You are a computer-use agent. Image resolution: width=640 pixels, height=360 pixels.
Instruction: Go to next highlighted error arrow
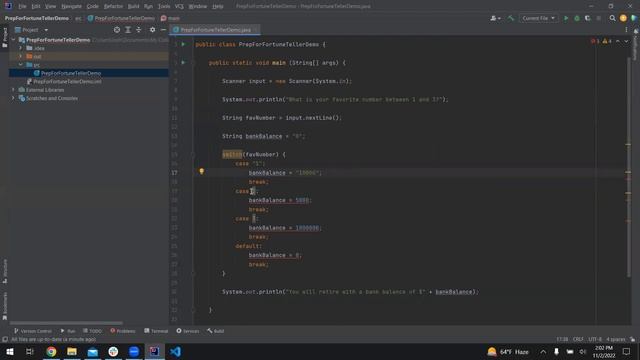(626, 41)
